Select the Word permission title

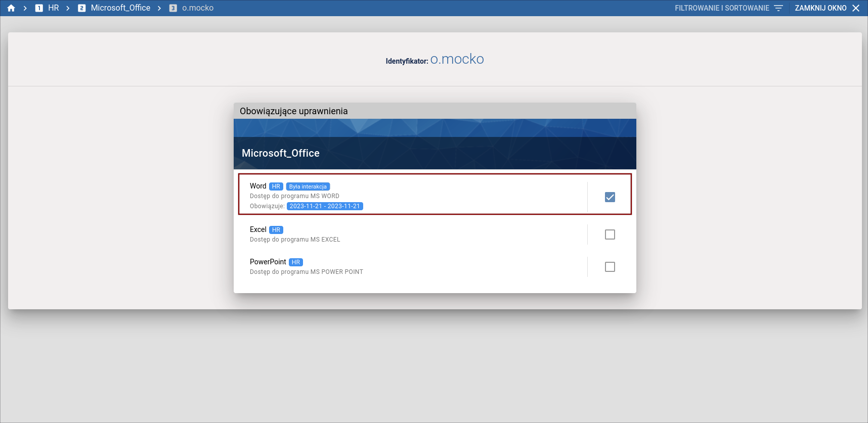(258, 186)
